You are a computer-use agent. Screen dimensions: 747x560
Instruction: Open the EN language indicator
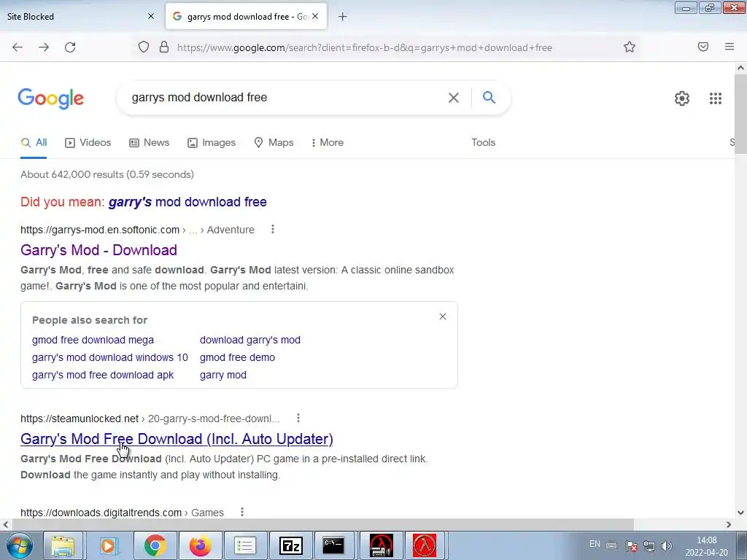pyautogui.click(x=595, y=544)
